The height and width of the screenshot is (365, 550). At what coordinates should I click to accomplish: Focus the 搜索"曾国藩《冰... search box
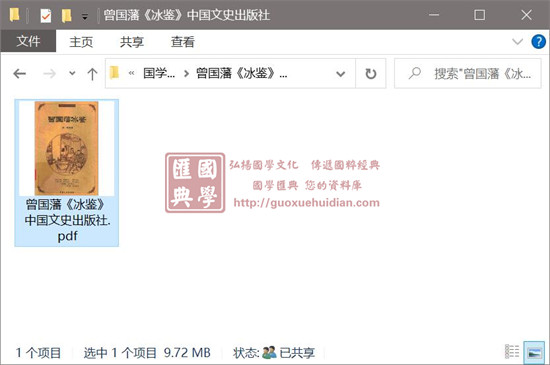coord(468,74)
